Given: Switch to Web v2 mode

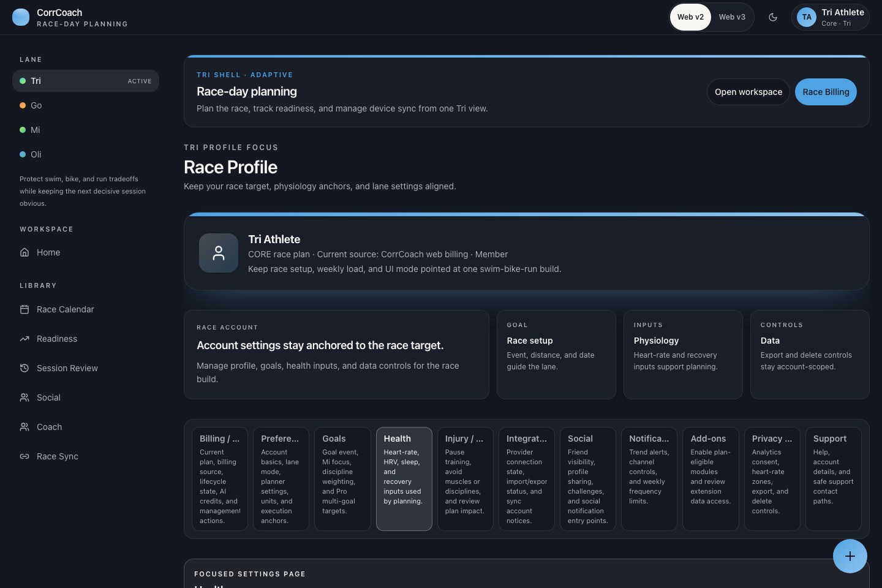Looking at the screenshot, I should click(x=690, y=17).
